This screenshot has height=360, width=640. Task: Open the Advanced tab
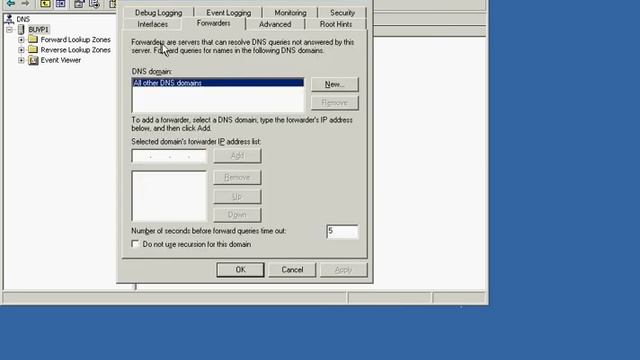coord(275,24)
